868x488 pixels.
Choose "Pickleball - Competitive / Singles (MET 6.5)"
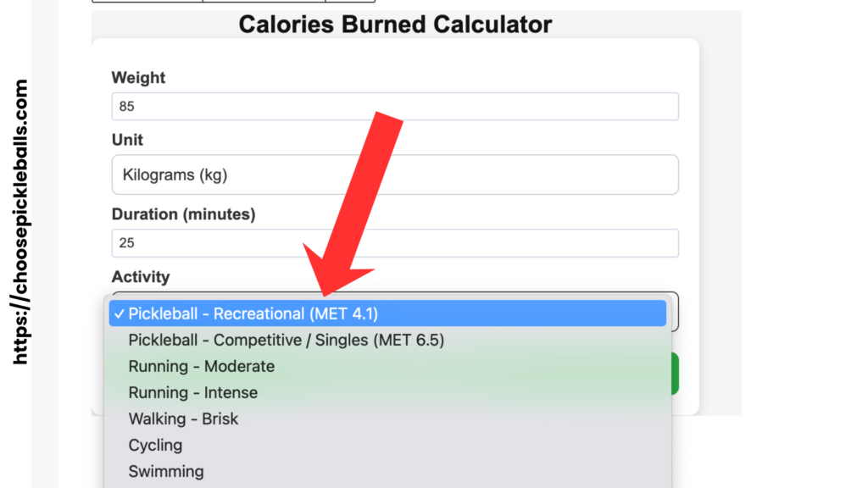(288, 339)
